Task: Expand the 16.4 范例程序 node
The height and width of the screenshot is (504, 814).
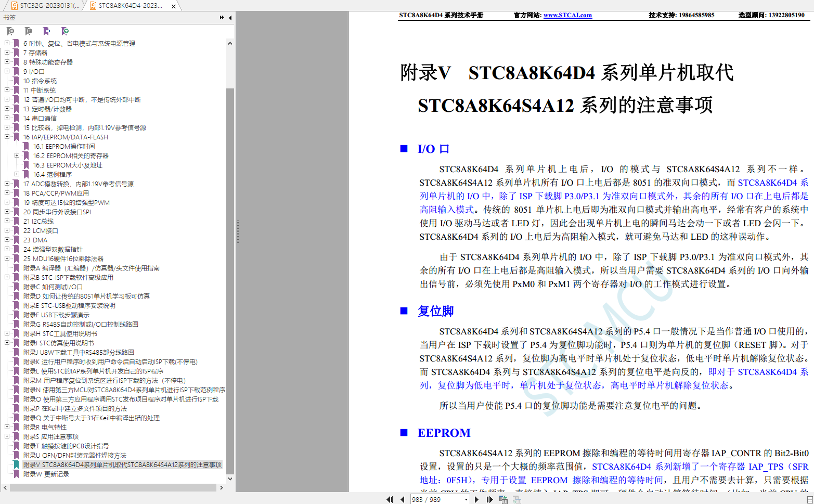Action: 17,174
